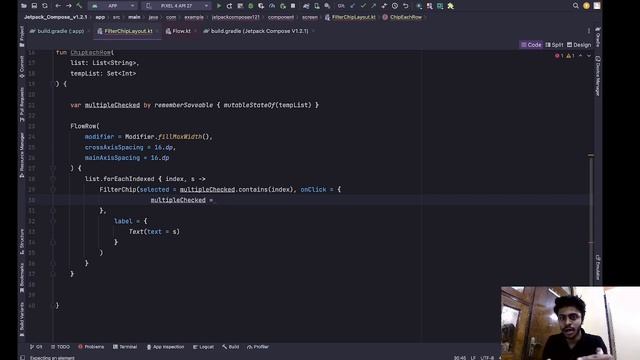Open the Terminal tool window
The width and height of the screenshot is (640, 360).
click(125, 347)
